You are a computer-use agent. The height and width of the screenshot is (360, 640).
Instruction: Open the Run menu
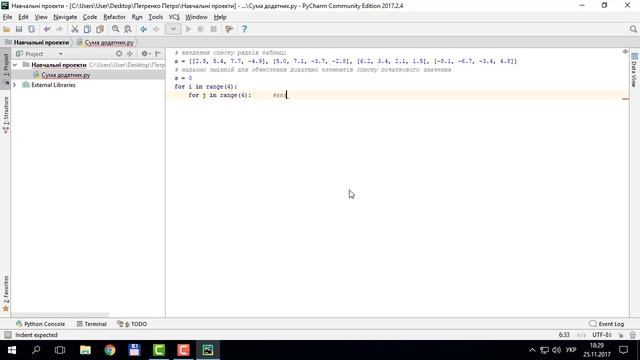[x=137, y=17]
